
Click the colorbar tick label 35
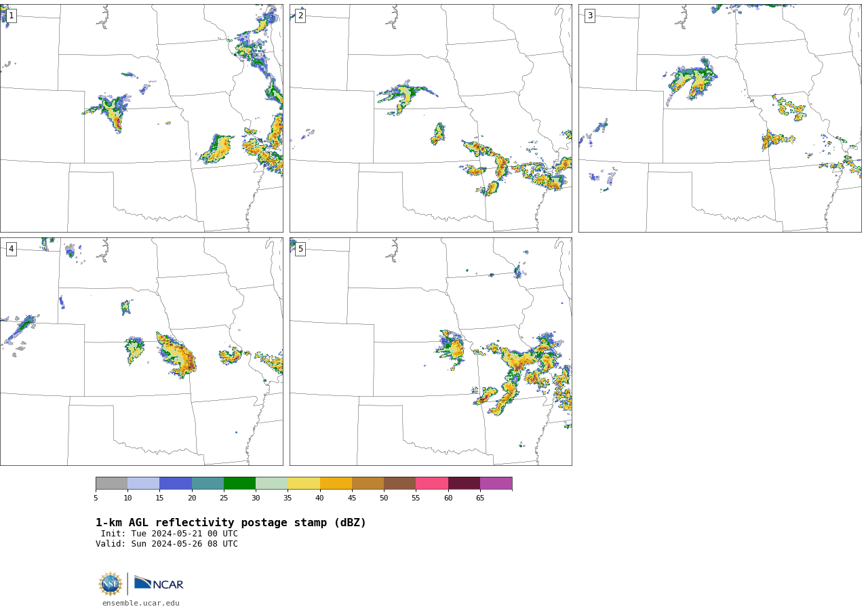(288, 498)
